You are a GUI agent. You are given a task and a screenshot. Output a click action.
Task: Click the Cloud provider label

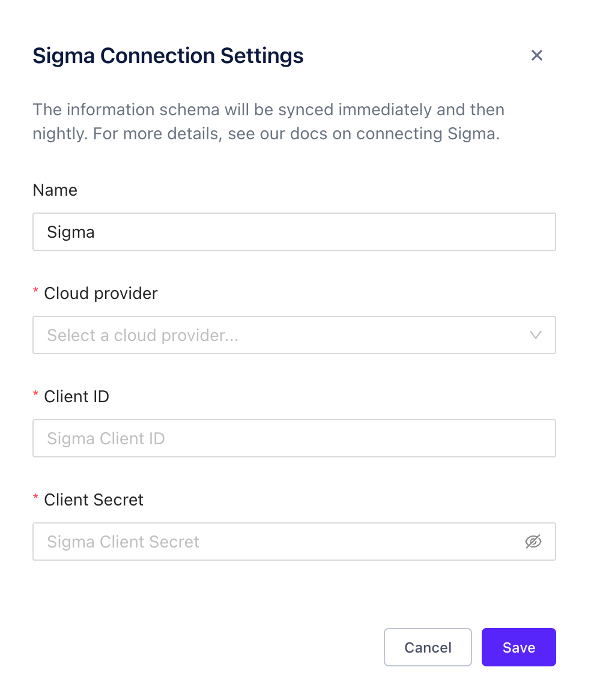[100, 294]
